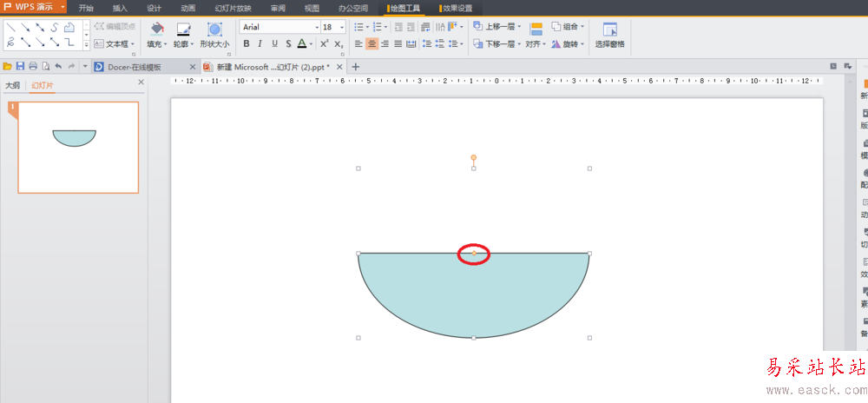This screenshot has width=868, height=403.
Task: Open the font size 18 dropdown
Action: coord(342,27)
